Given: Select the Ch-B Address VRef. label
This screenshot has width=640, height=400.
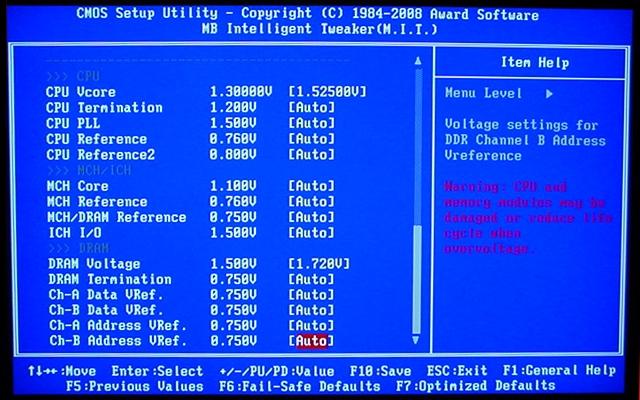Looking at the screenshot, I should [x=118, y=341].
